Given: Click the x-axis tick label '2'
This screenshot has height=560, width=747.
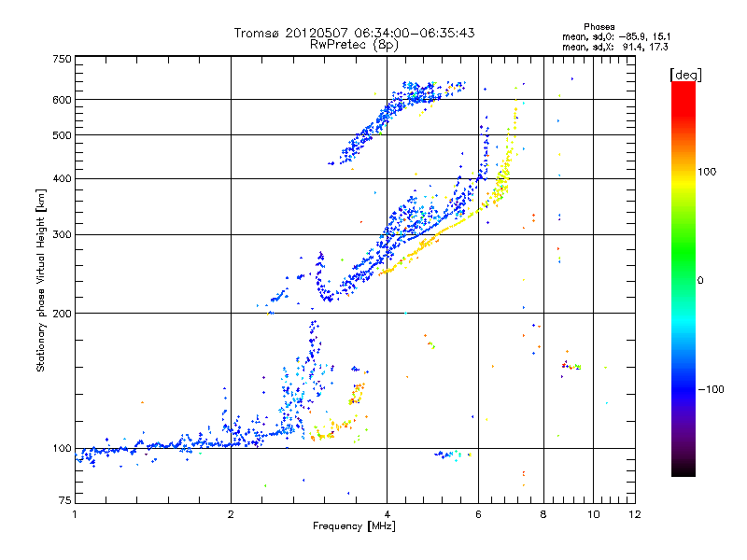Looking at the screenshot, I should (x=231, y=514).
